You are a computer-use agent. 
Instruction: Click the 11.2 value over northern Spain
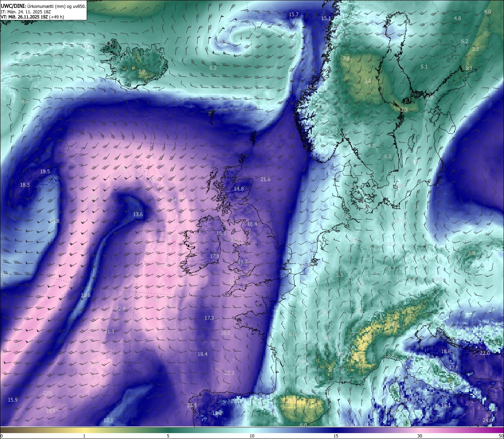click(x=217, y=413)
